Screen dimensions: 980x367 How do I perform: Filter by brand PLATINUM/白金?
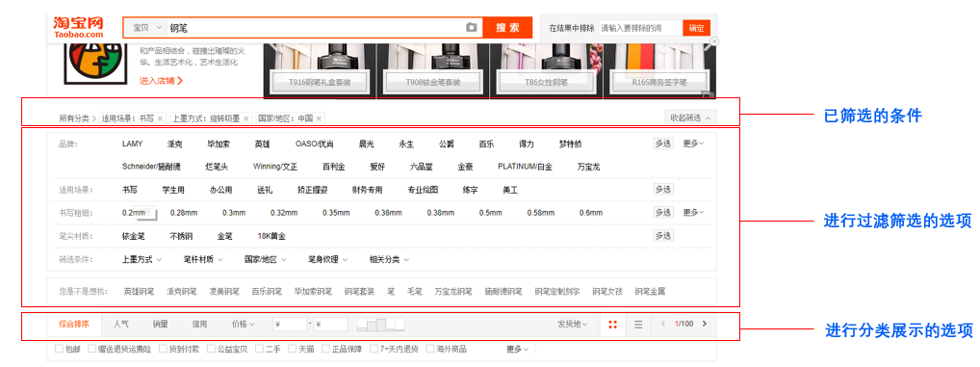(525, 167)
